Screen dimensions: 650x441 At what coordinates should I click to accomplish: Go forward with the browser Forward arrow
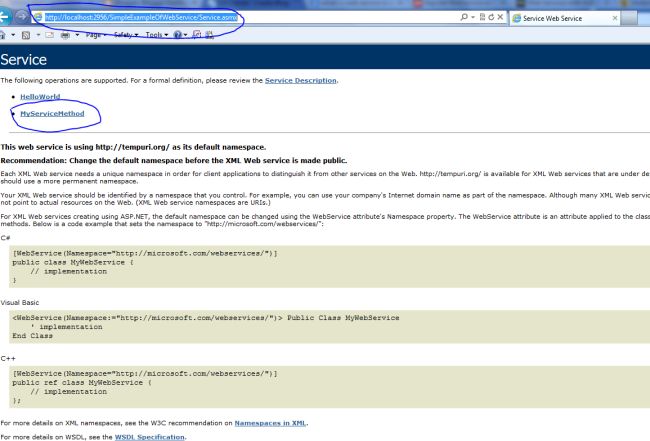[x=21, y=17]
